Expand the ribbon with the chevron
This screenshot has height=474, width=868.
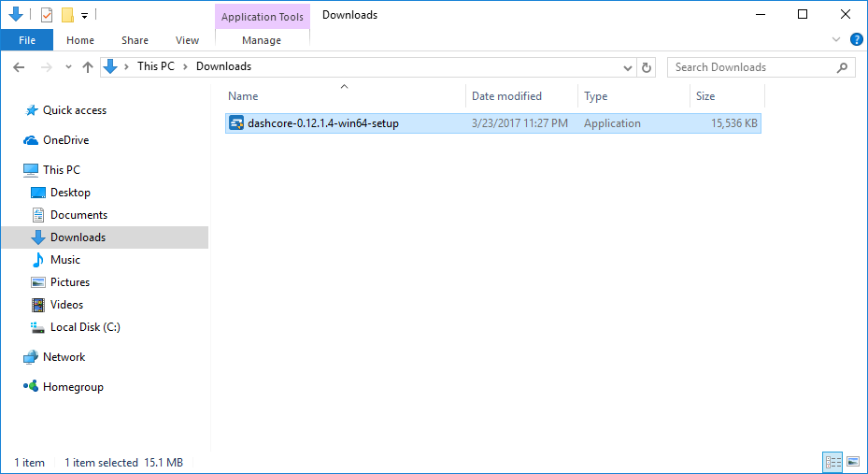pyautogui.click(x=836, y=40)
